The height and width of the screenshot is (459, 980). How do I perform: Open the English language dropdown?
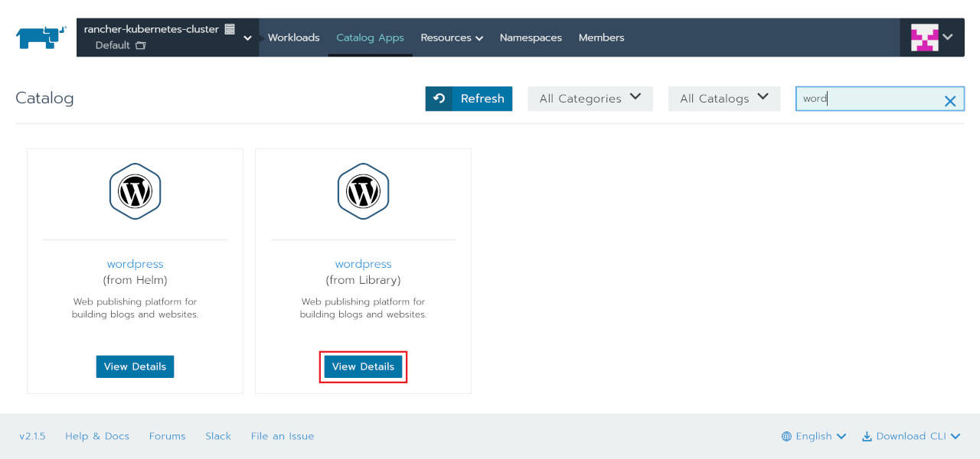(x=814, y=436)
